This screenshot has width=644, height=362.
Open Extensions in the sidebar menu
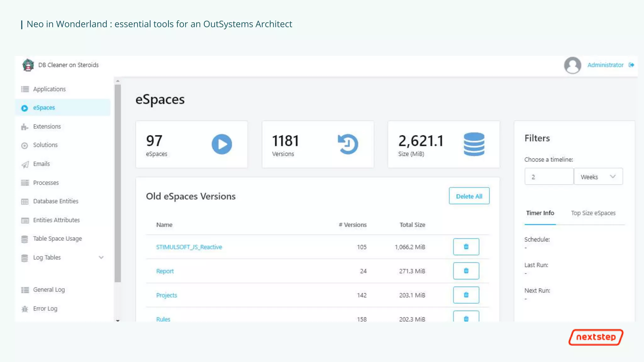point(47,126)
